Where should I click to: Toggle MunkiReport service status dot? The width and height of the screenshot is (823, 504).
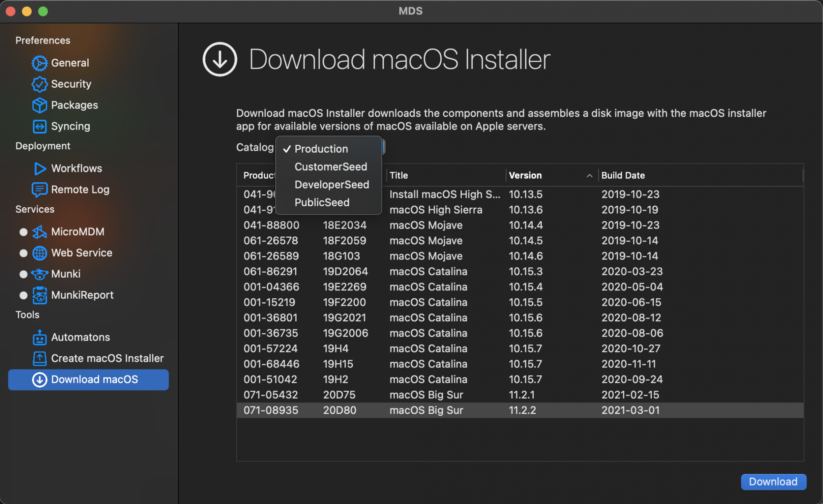[23, 295]
